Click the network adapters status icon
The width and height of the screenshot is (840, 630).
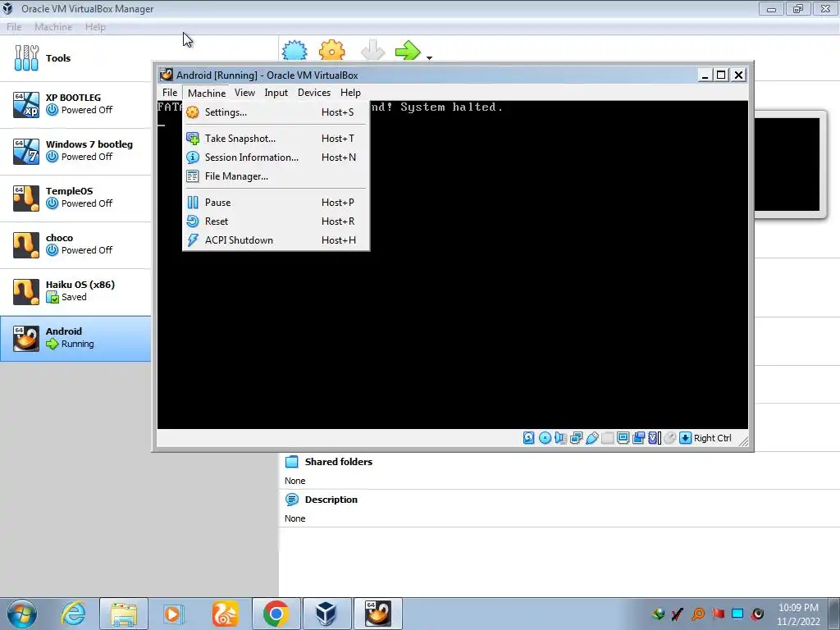pyautogui.click(x=577, y=438)
